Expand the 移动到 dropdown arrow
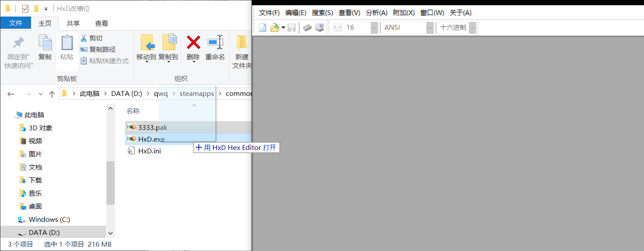Image resolution: width=644 pixels, height=251 pixels. [147, 62]
